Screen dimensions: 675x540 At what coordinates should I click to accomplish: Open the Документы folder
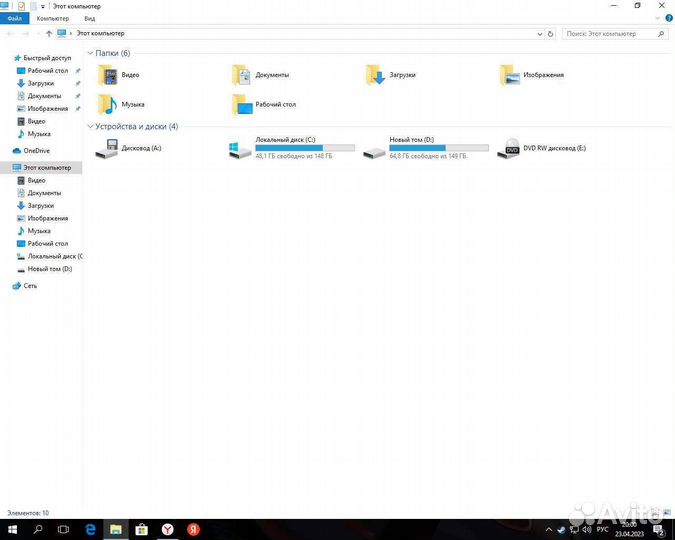pyautogui.click(x=241, y=75)
